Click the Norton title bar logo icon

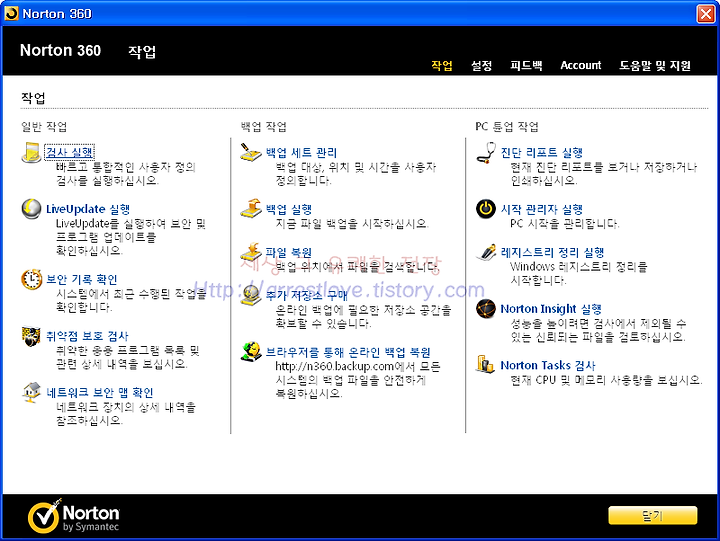tap(11, 13)
